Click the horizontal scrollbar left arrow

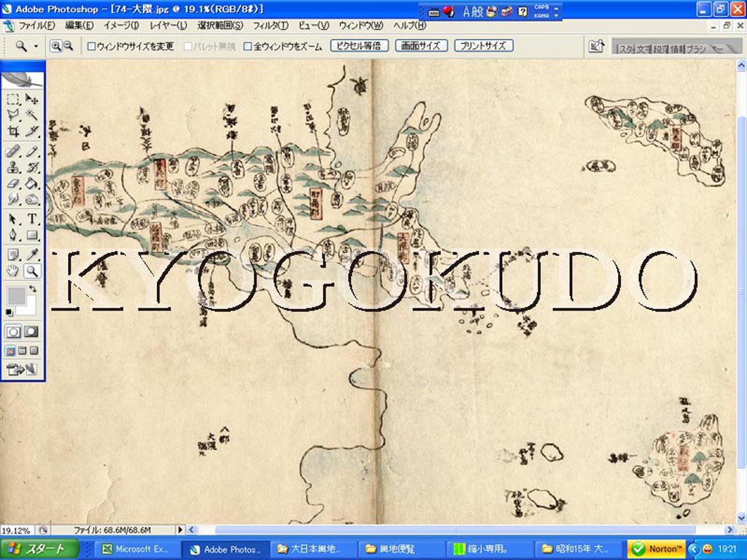(191, 530)
